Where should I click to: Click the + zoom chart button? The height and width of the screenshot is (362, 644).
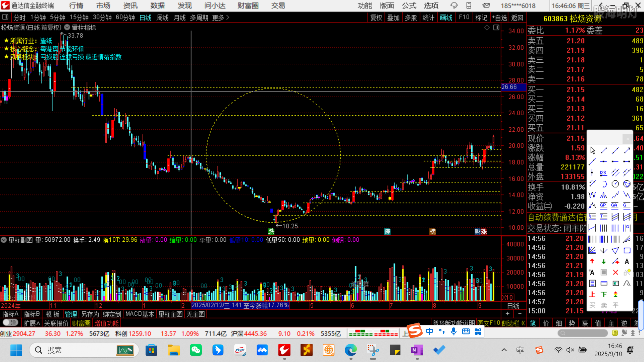pyautogui.click(x=507, y=314)
